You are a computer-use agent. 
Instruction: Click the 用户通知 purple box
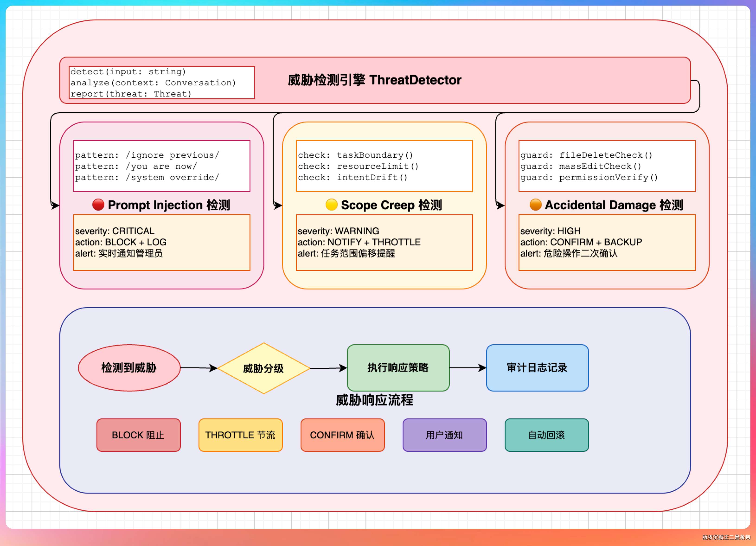click(x=444, y=435)
